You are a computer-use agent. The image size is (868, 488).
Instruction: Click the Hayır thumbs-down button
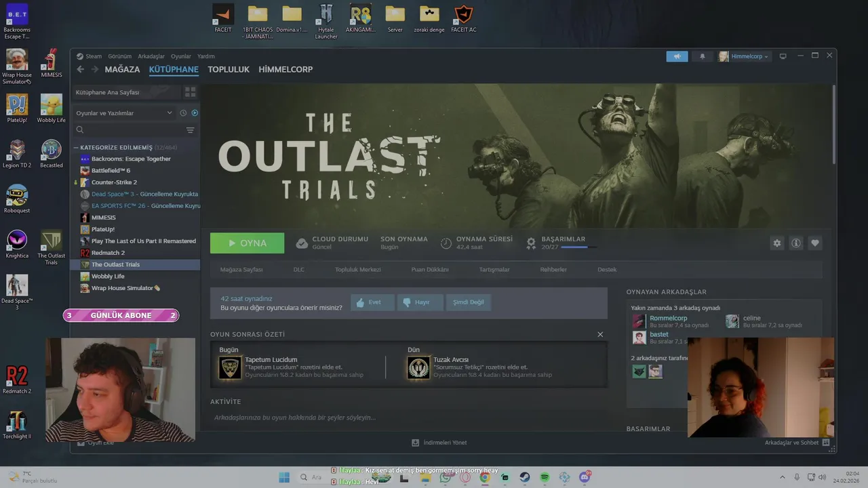pyautogui.click(x=420, y=302)
